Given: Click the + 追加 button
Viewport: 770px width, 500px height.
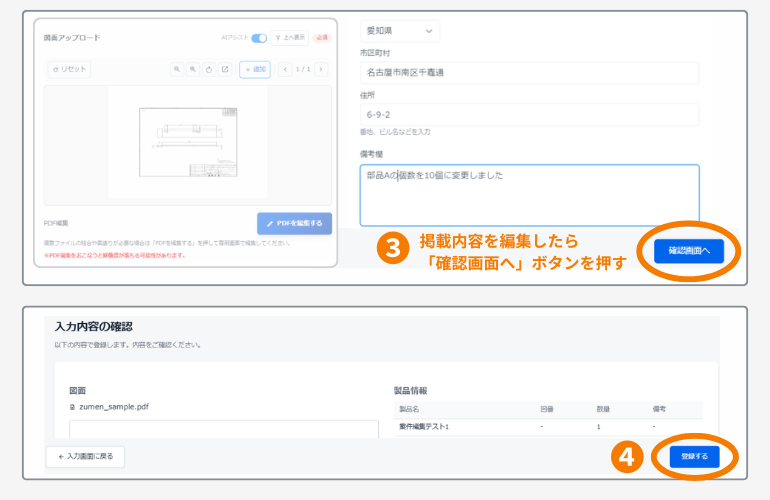Looking at the screenshot, I should point(255,69).
